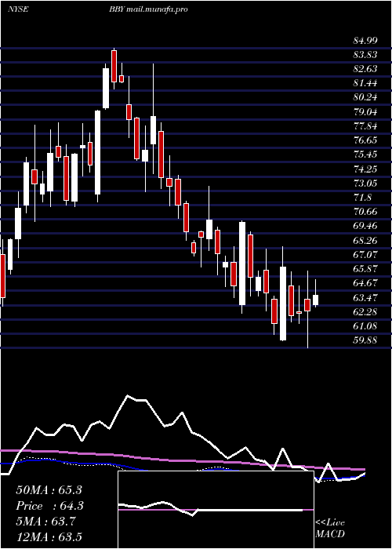Click the NYSE exchange label
The width and height of the screenshot is (392, 549).
tap(18, 9)
